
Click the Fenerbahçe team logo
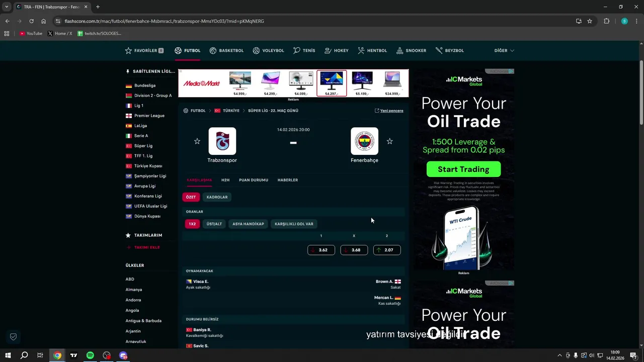[364, 141]
